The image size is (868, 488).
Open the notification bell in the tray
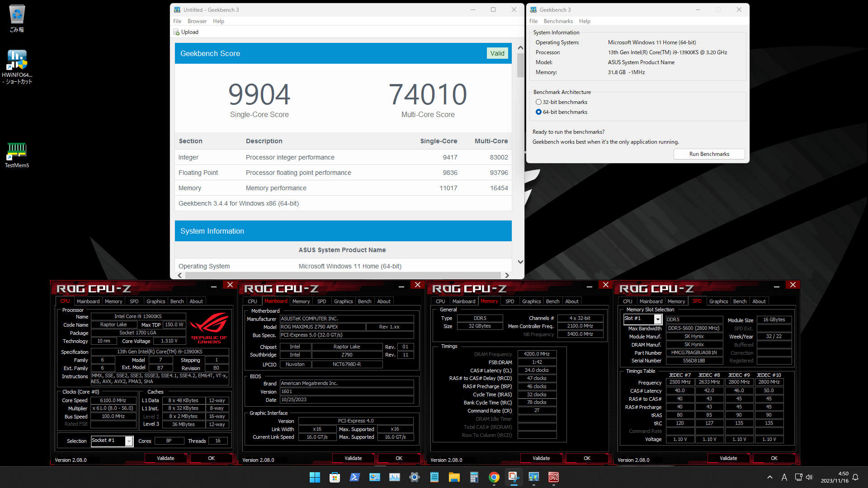[x=855, y=477]
